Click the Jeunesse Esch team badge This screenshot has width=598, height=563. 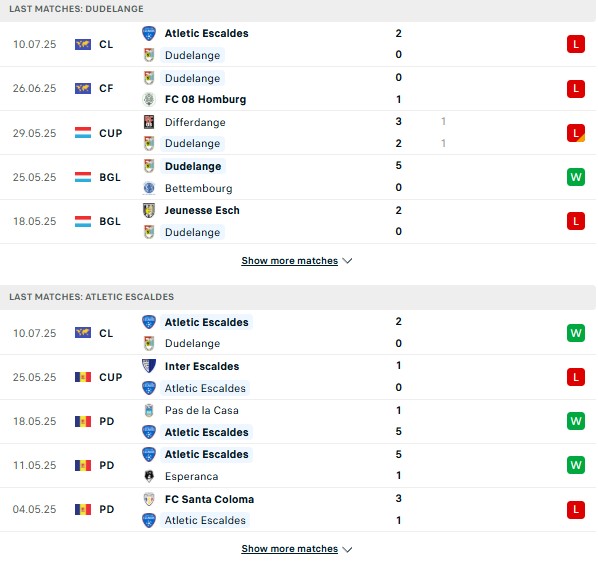[x=149, y=210]
